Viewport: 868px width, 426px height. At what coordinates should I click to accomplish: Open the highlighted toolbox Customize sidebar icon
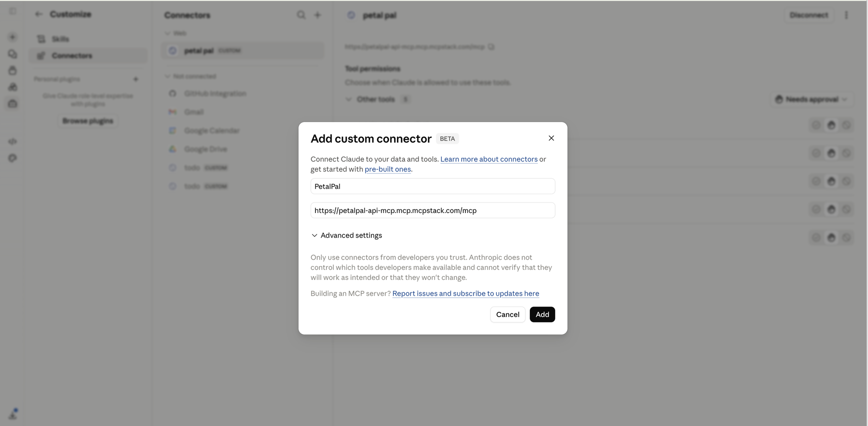tap(13, 104)
